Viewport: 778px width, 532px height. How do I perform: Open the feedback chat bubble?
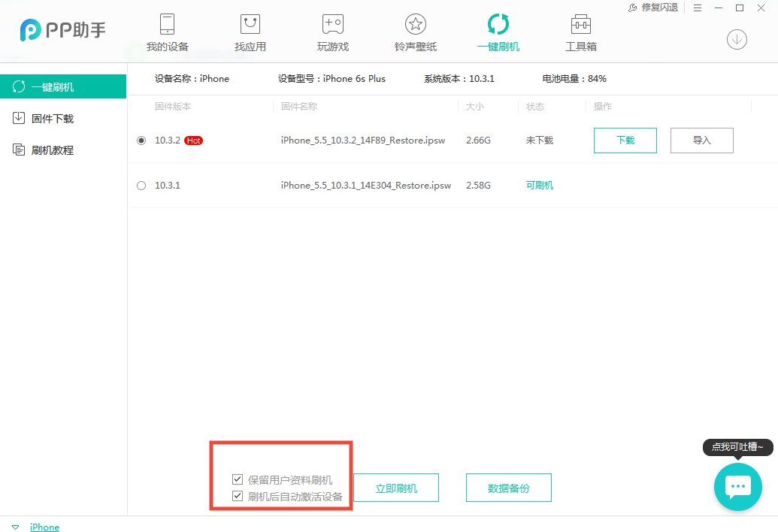point(737,486)
